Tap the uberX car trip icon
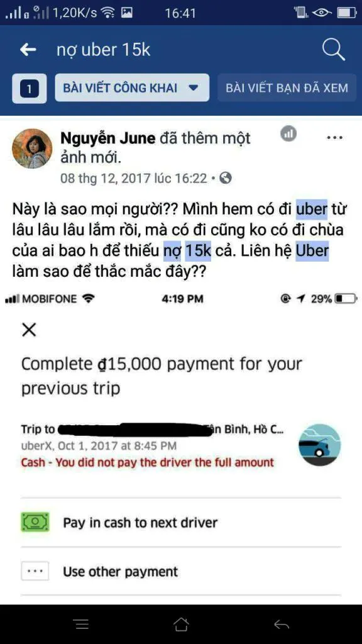 click(320, 445)
